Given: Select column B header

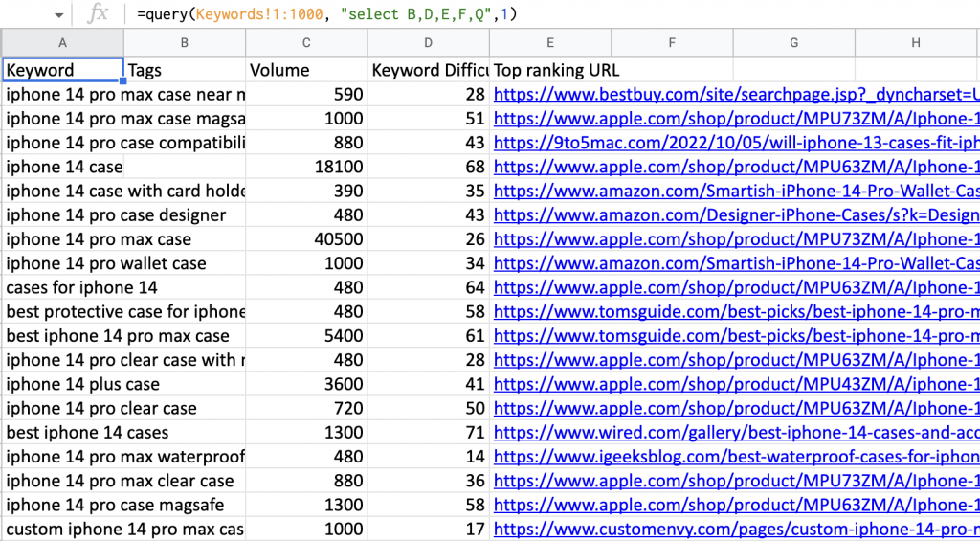Looking at the screenshot, I should point(185,42).
